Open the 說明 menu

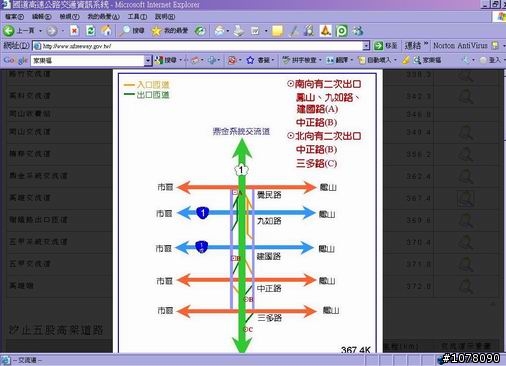(165, 17)
